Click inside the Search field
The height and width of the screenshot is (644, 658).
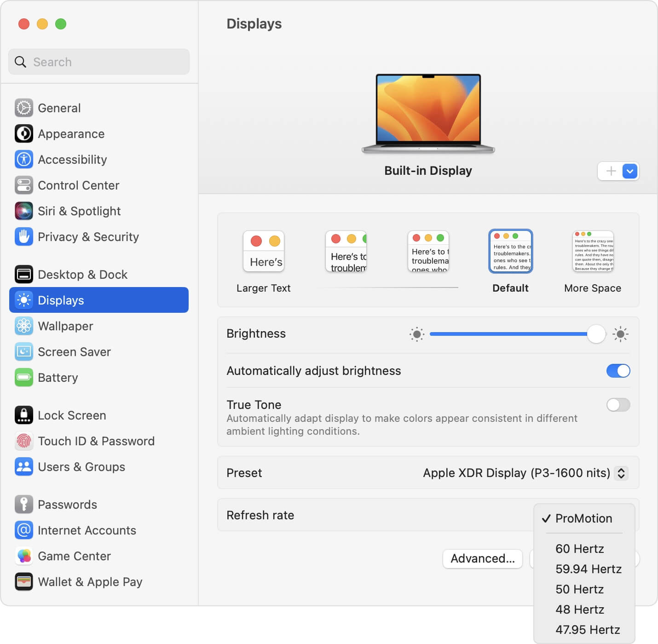point(98,62)
